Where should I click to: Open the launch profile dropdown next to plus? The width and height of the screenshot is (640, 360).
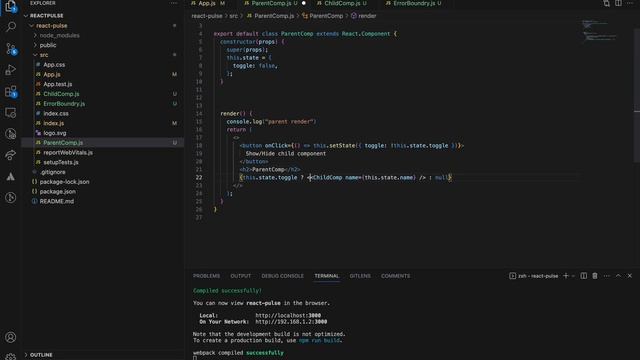tap(573, 276)
